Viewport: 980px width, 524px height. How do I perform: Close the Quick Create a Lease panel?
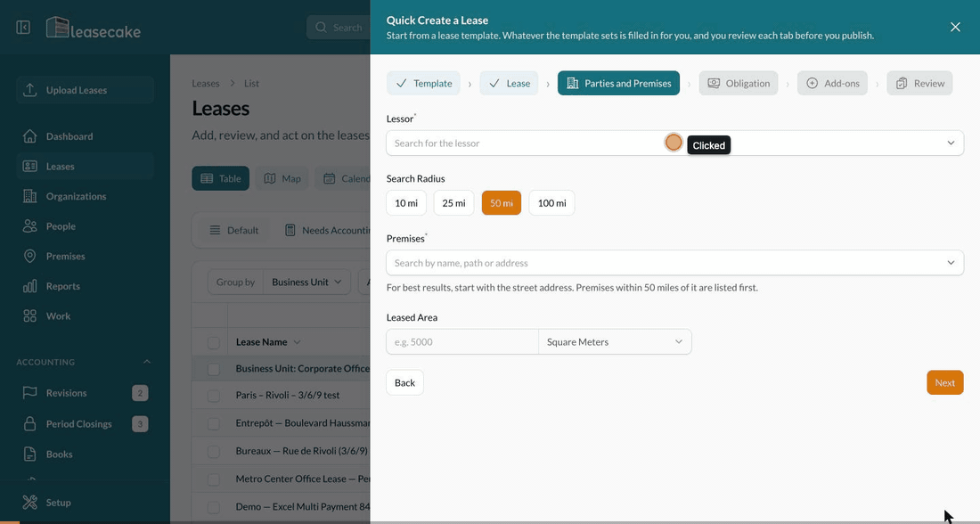coord(955,27)
